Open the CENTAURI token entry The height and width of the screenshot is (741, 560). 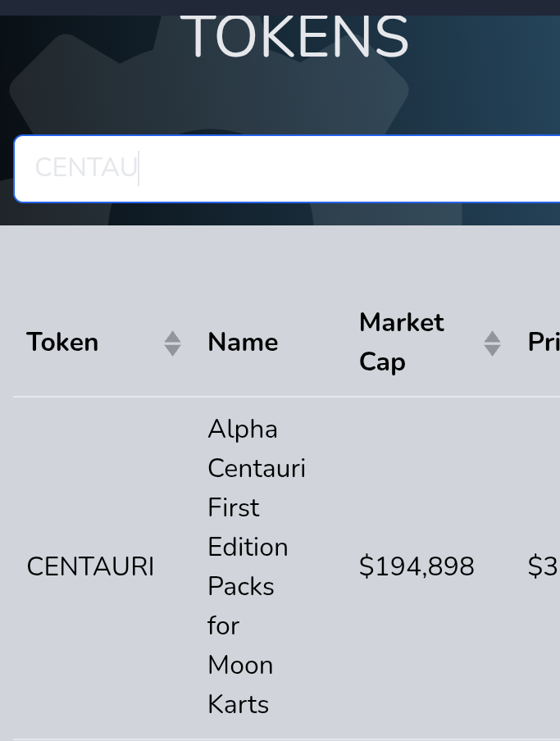pos(90,566)
